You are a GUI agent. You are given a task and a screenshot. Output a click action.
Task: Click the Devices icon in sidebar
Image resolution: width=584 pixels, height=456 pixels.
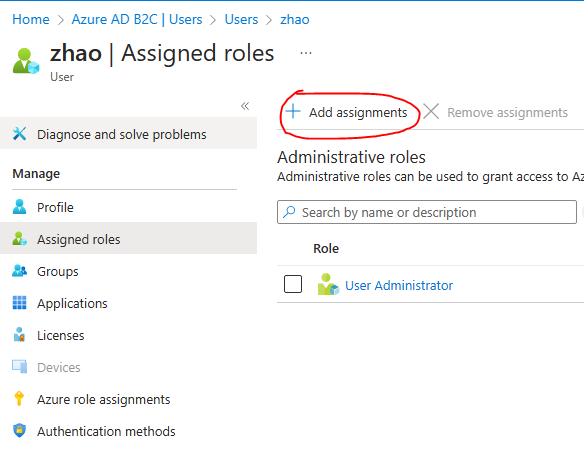[x=19, y=367]
